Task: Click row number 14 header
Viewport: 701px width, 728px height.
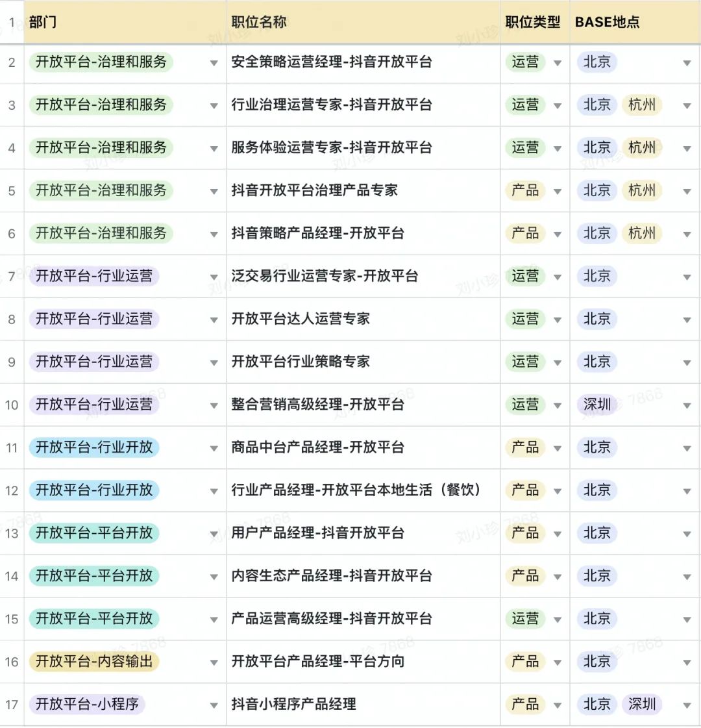Action: [x=12, y=577]
